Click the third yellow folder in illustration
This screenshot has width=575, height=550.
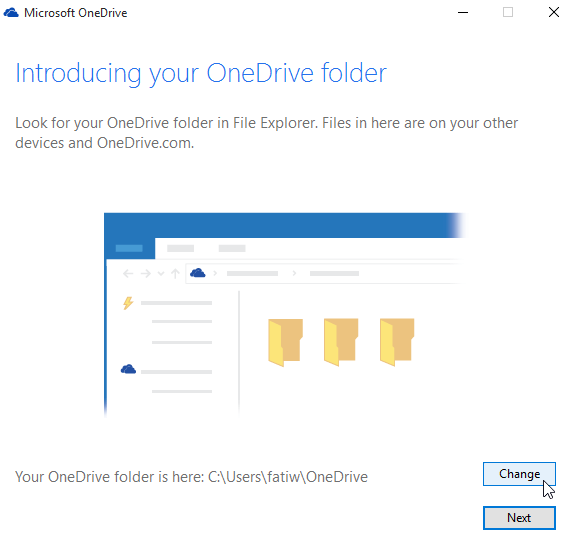pyautogui.click(x=397, y=342)
